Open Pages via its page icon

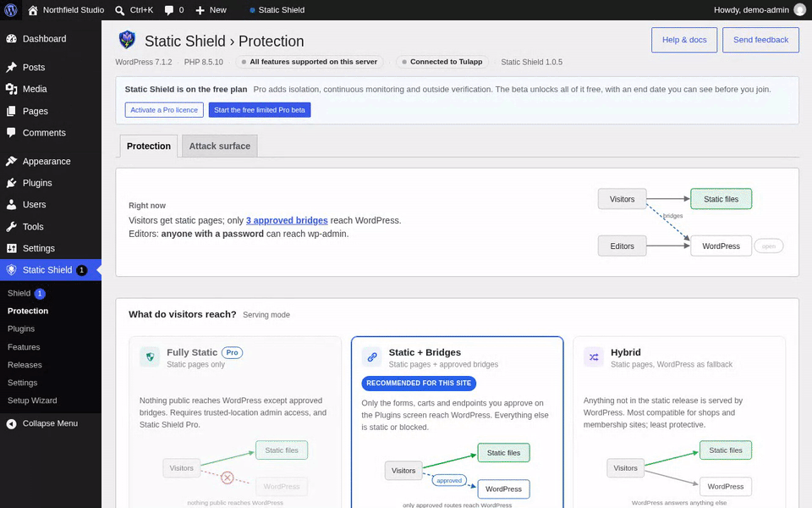click(x=11, y=111)
